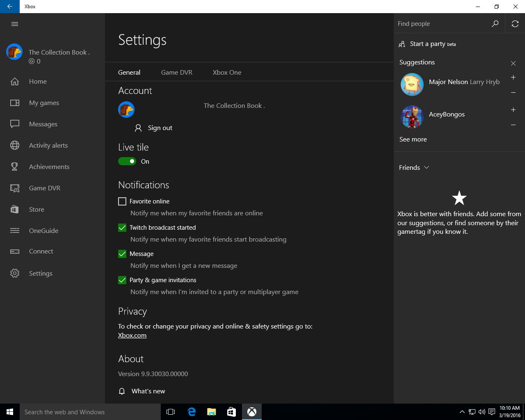This screenshot has width=525, height=420.
Task: Open AceyBongos profile picture
Action: click(x=412, y=117)
